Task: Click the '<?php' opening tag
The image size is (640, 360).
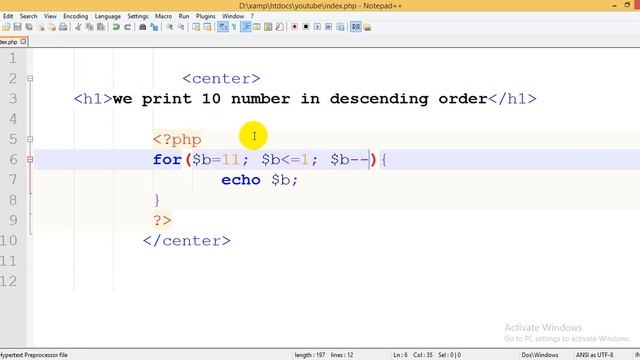Action: pos(177,140)
